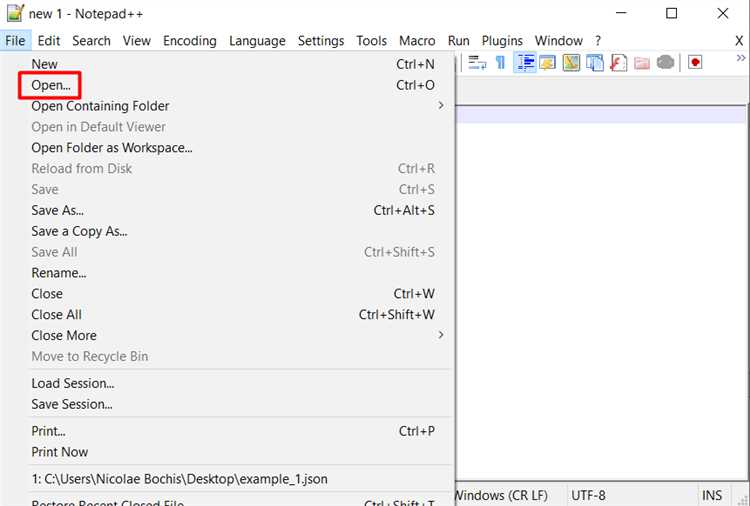750x506 pixels.
Task: Click the Folder as Workspace toolbar icon
Action: tap(642, 63)
